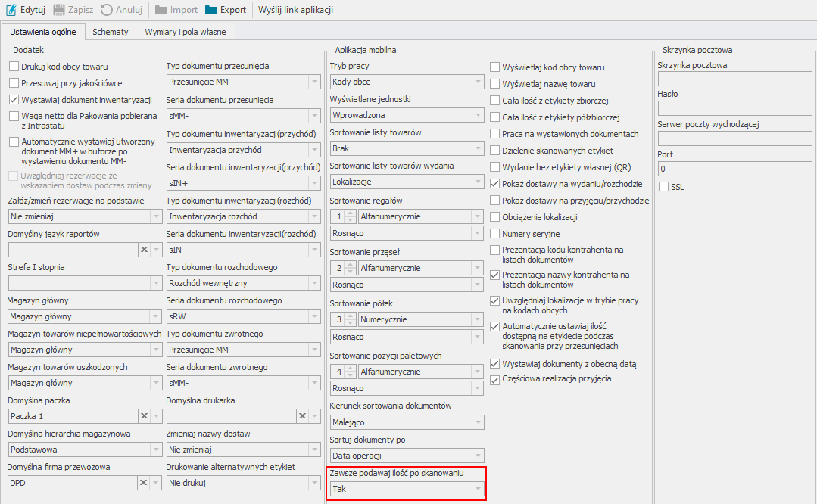Clear the Domyślna paczka field with X
This screenshot has width=817, height=504.
point(143,416)
